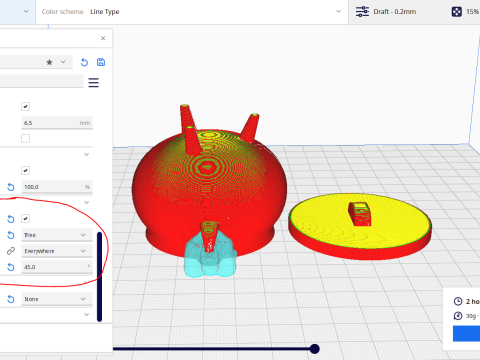The width and height of the screenshot is (480, 360).
Task: Reset the support enable checkbox setting
Action: (x=11, y=219)
